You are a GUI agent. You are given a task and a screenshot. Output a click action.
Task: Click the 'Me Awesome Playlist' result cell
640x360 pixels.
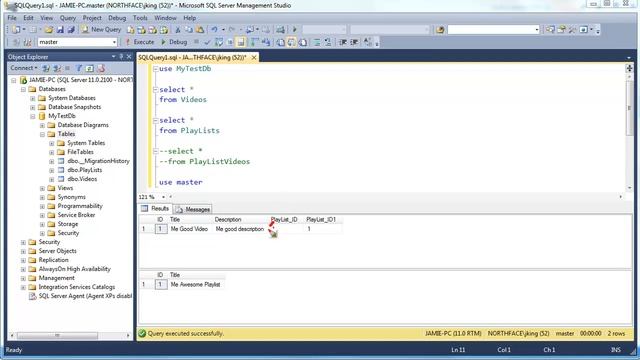click(195, 284)
